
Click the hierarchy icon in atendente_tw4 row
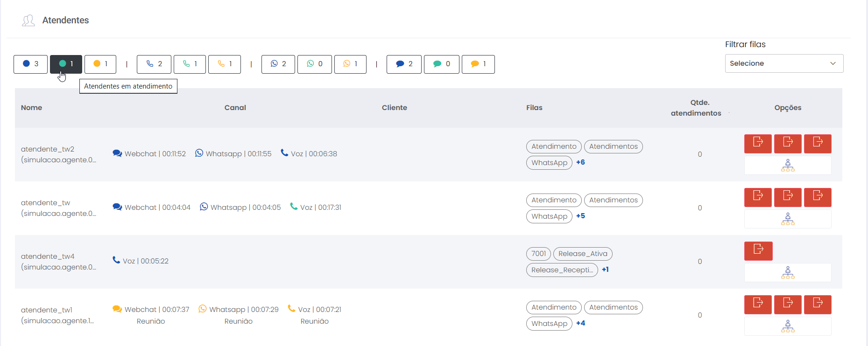[787, 273]
